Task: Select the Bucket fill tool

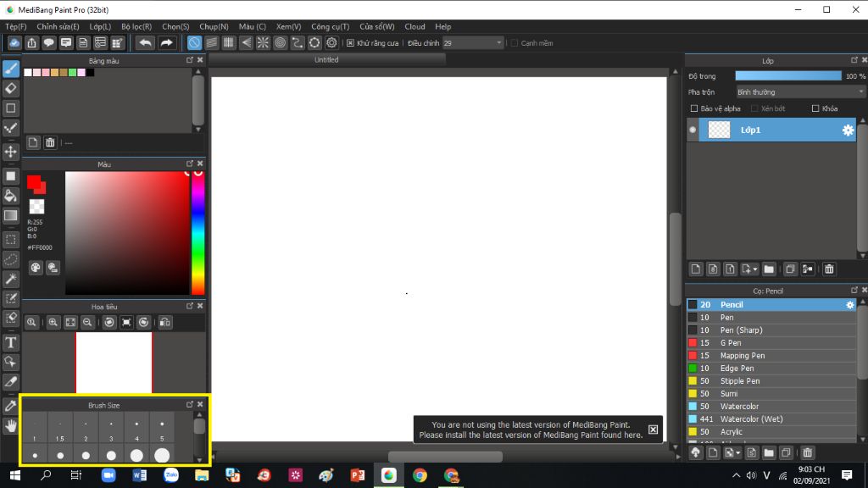Action: (x=11, y=196)
